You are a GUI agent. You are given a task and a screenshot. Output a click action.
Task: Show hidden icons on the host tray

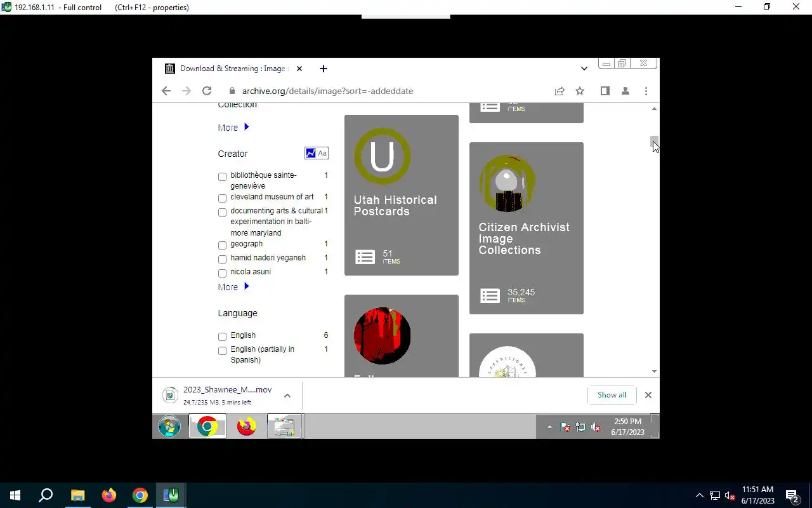(700, 495)
